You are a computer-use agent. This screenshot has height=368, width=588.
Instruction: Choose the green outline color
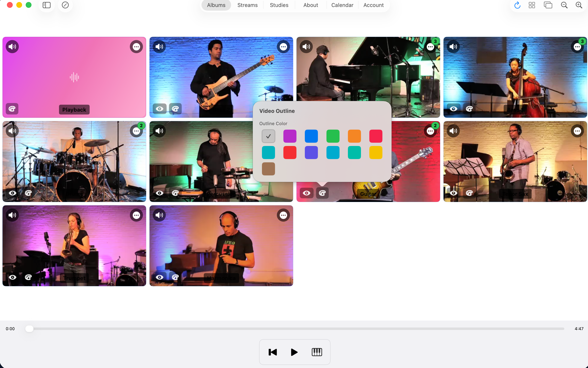[x=333, y=136]
